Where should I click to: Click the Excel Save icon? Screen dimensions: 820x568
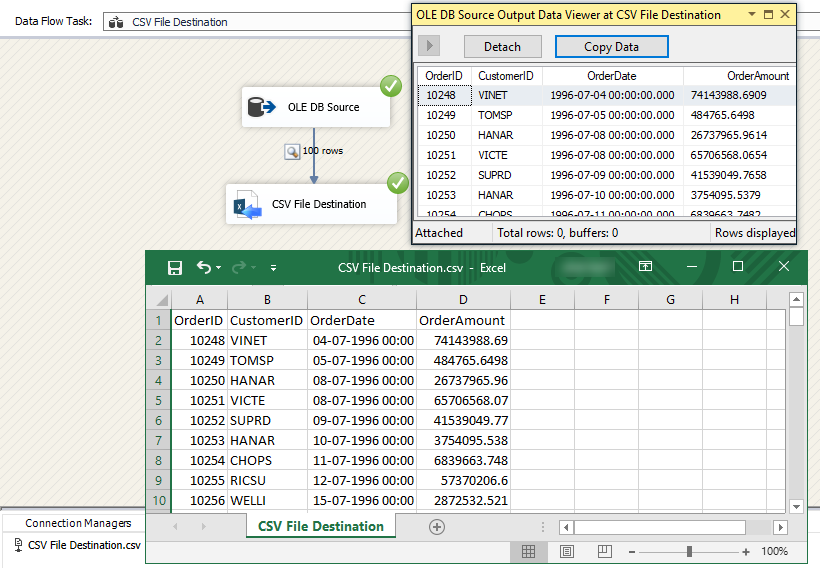tap(175, 268)
